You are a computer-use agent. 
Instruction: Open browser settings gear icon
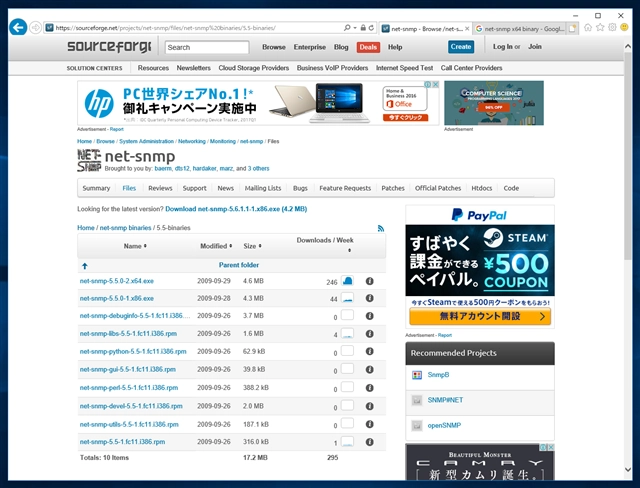[x=612, y=27]
